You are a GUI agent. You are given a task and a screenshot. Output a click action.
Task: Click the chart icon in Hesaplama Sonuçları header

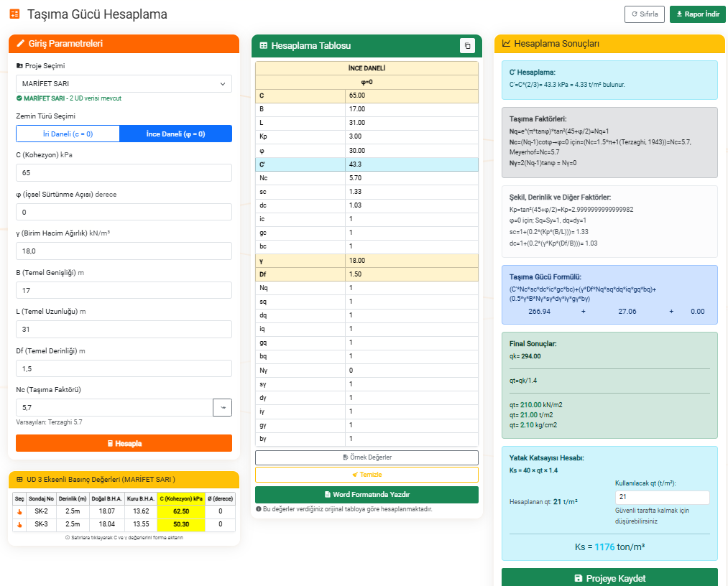pyautogui.click(x=507, y=44)
